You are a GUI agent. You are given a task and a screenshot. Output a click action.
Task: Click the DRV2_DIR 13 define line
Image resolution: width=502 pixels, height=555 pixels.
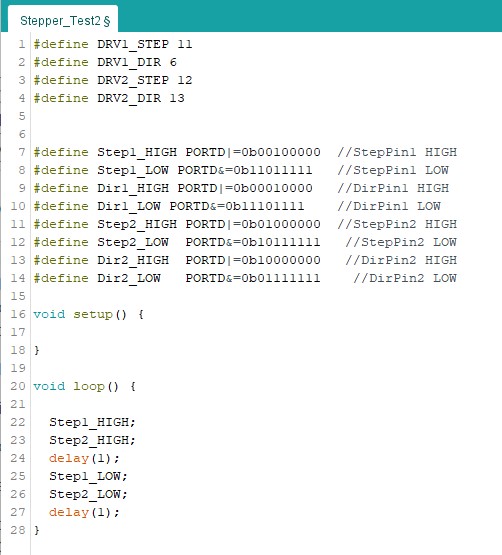[x=109, y=98]
